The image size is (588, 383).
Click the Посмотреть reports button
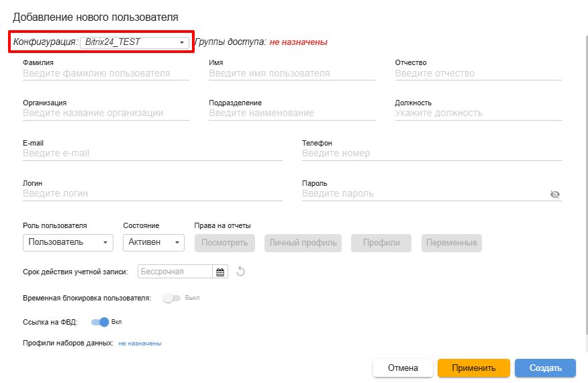225,243
